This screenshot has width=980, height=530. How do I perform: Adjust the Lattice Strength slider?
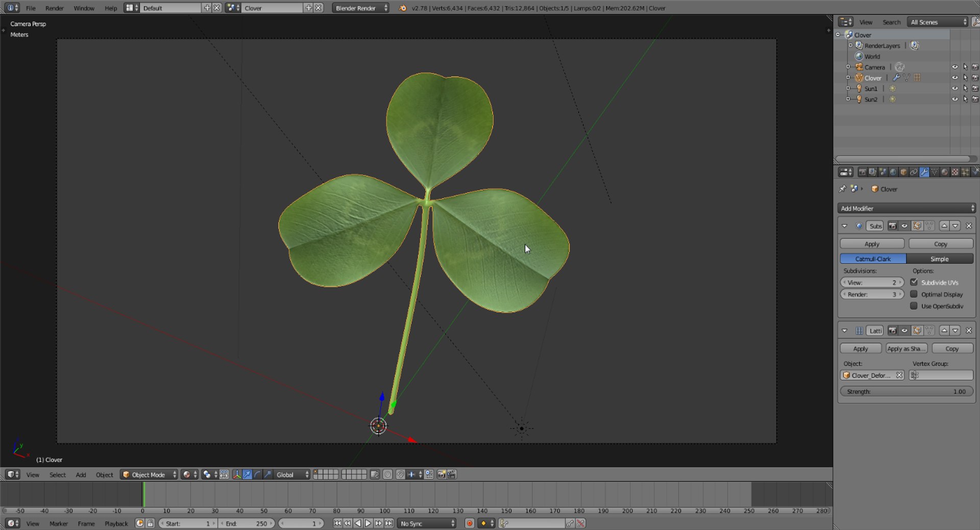tap(906, 392)
